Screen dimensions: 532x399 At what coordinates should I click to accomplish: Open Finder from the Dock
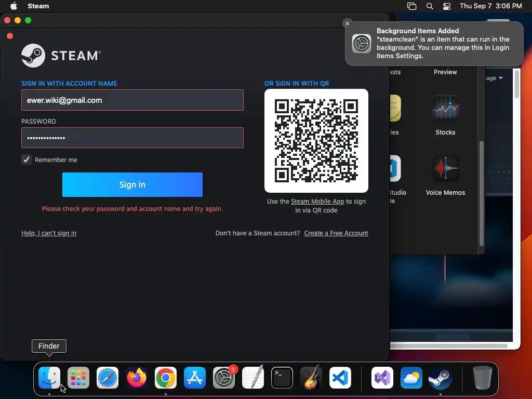click(x=49, y=378)
